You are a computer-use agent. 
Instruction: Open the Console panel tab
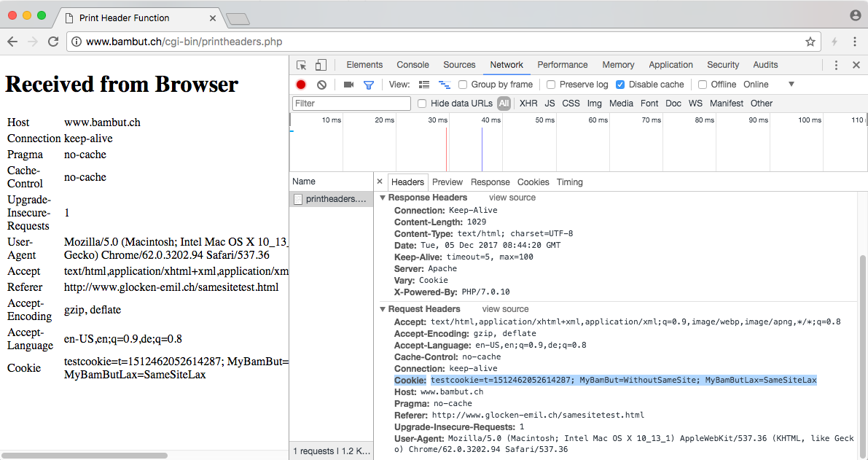pyautogui.click(x=413, y=65)
